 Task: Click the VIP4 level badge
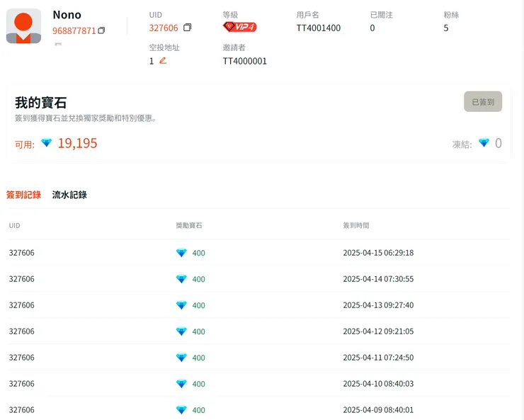pyautogui.click(x=239, y=27)
